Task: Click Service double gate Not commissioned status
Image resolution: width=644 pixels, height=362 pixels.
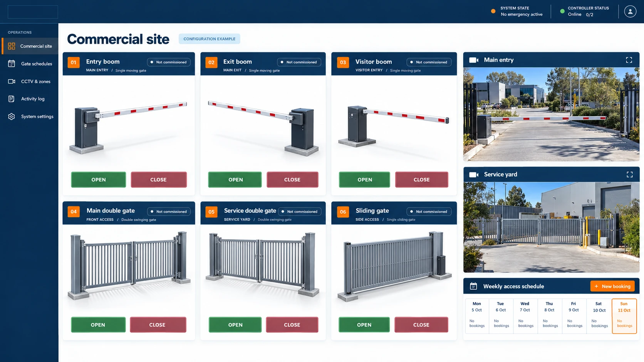Action: coord(299,212)
